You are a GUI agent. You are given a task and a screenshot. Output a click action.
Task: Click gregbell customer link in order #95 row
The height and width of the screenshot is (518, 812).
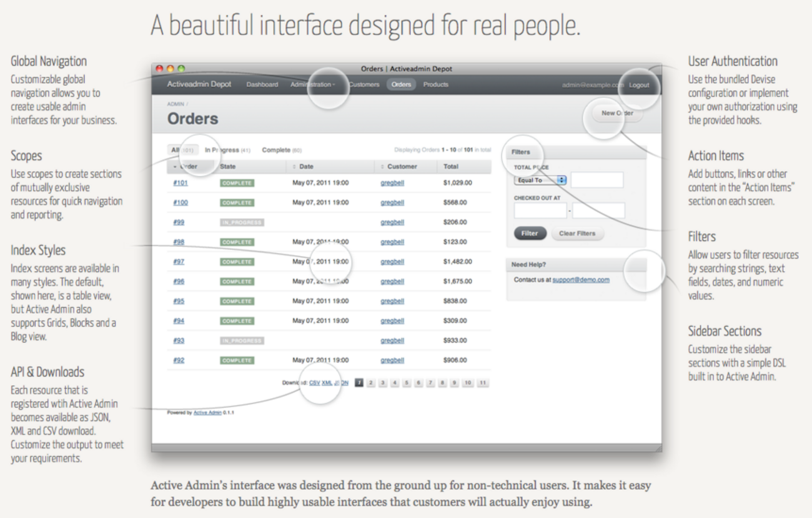pyautogui.click(x=392, y=301)
